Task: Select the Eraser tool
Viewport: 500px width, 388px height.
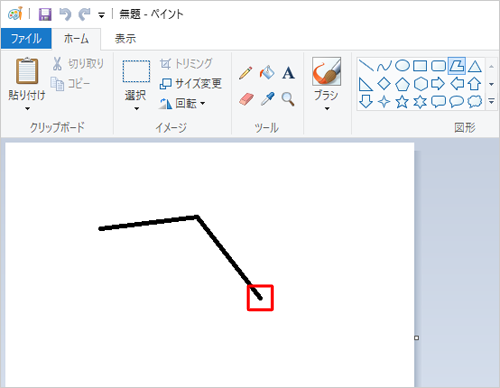Action: pos(246,99)
